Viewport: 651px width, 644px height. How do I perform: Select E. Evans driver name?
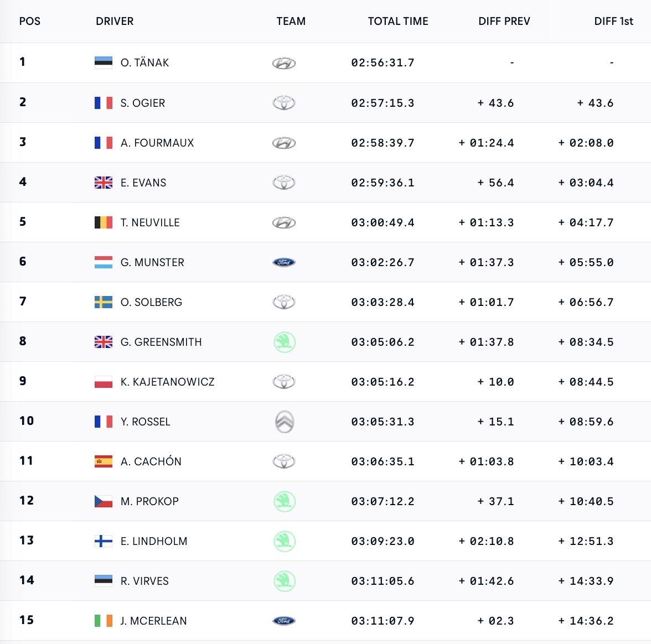(143, 183)
